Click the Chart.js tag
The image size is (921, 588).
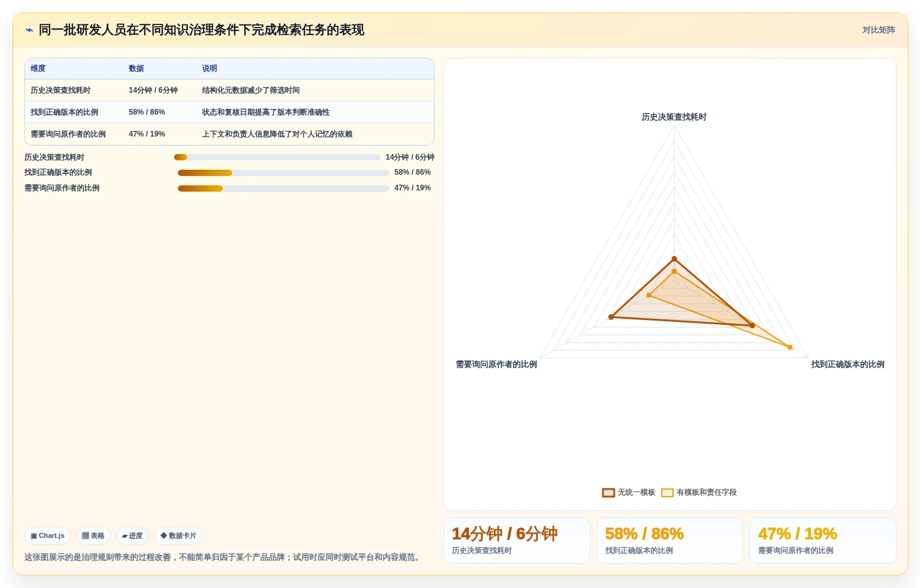coord(48,536)
